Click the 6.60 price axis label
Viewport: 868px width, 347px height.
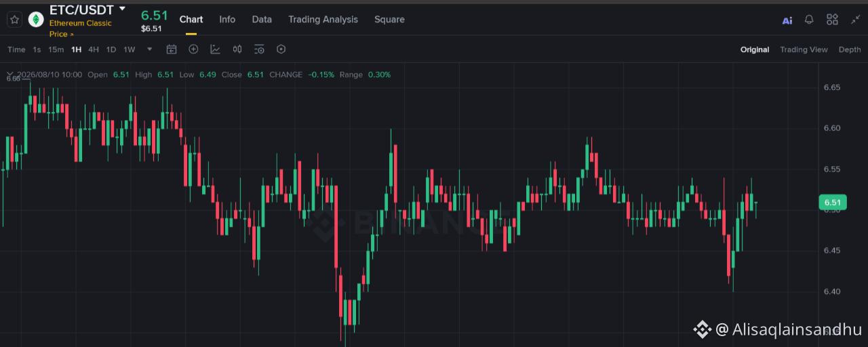coord(832,128)
